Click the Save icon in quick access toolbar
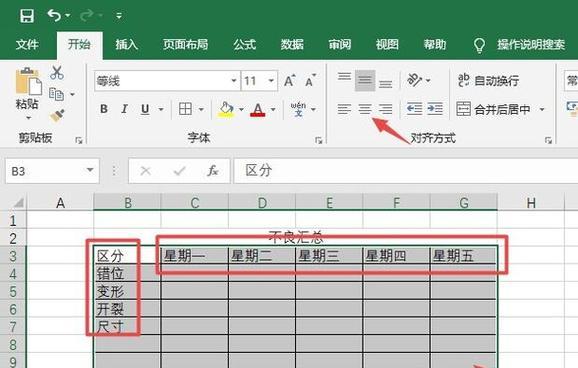The height and width of the screenshot is (368, 578). 27,16
